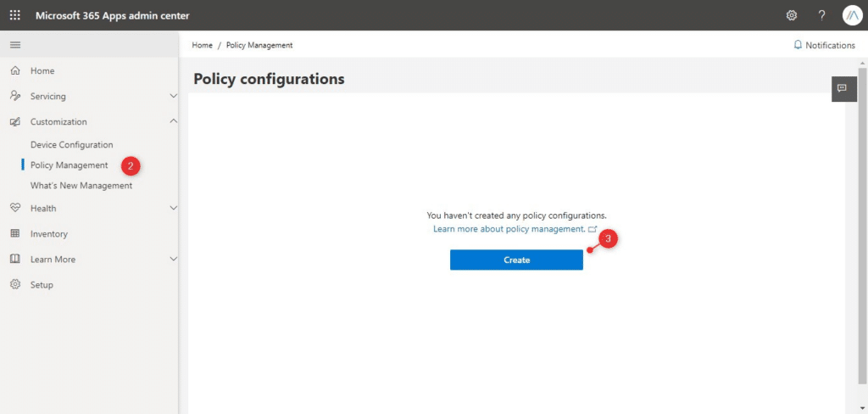This screenshot has width=868, height=414.
Task: Go to Home in the breadcrumb
Action: (x=202, y=45)
